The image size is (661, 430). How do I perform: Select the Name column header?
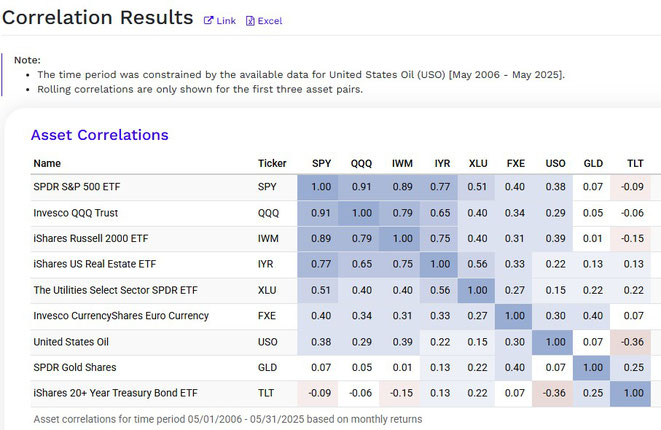tap(47, 163)
